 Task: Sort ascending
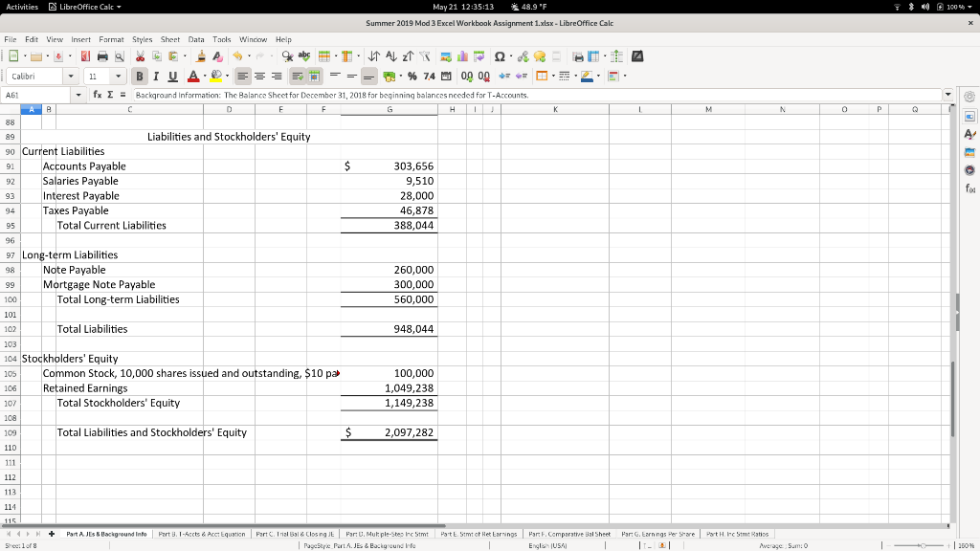click(391, 56)
